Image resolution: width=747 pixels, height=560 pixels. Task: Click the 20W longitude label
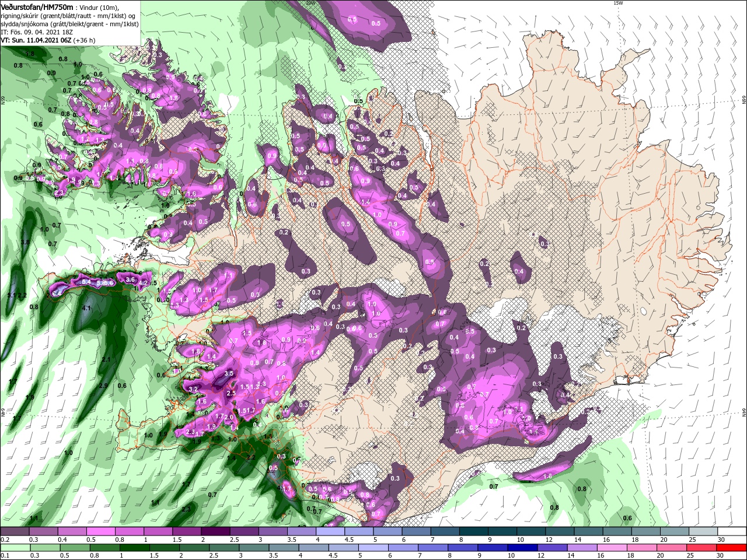point(311,3)
